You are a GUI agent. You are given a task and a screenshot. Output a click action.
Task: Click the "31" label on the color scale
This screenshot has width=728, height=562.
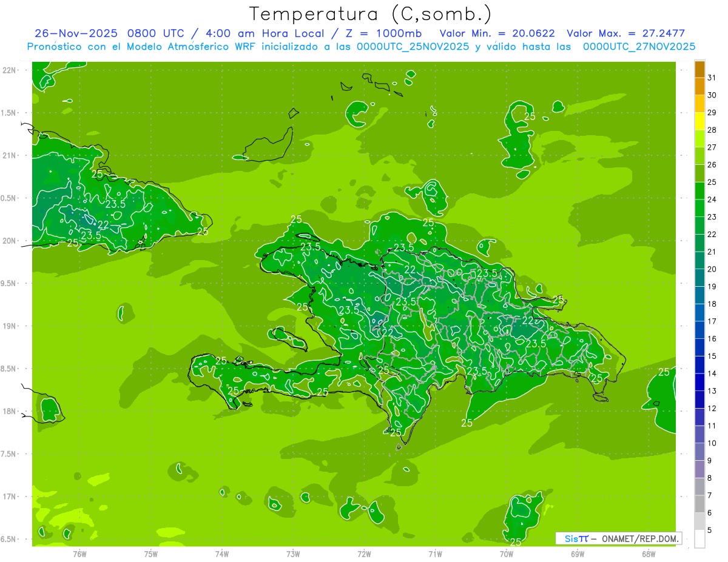[712, 78]
